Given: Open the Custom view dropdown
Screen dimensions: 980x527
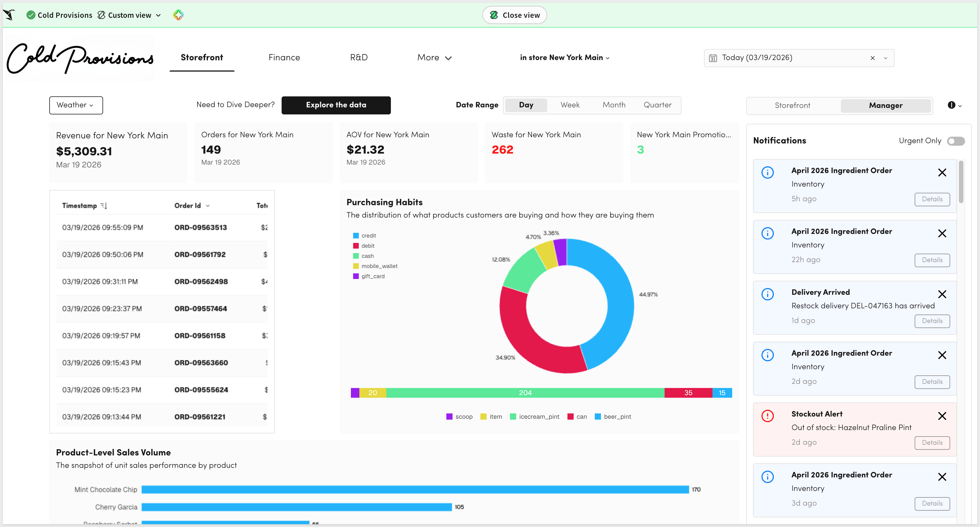Looking at the screenshot, I should [129, 15].
